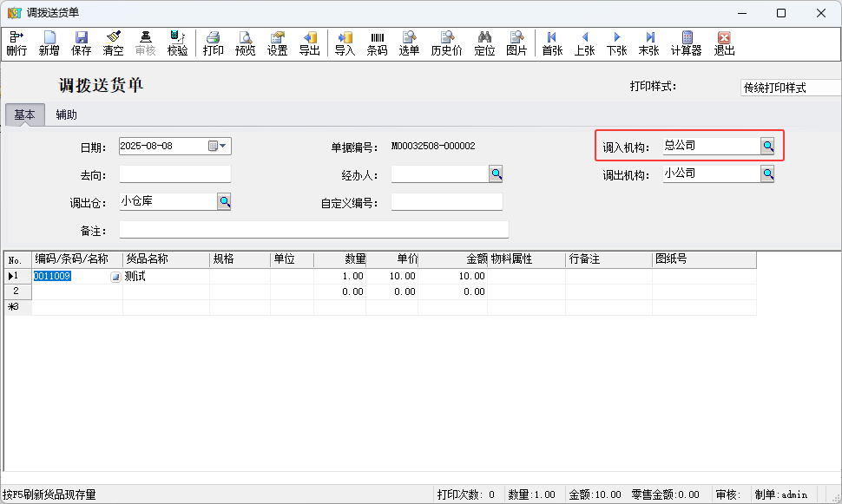Click the 单价 column header

pos(392,259)
